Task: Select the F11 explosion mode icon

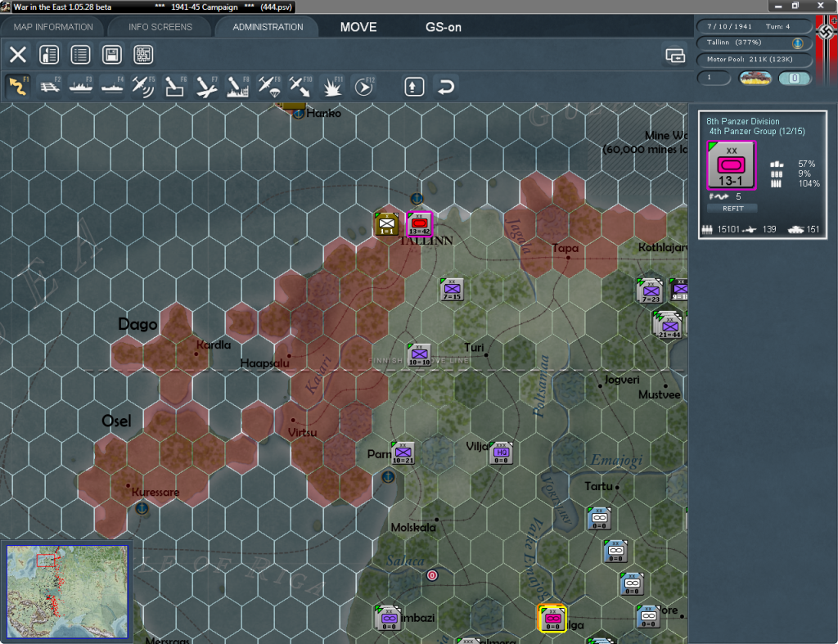Action: click(331, 86)
